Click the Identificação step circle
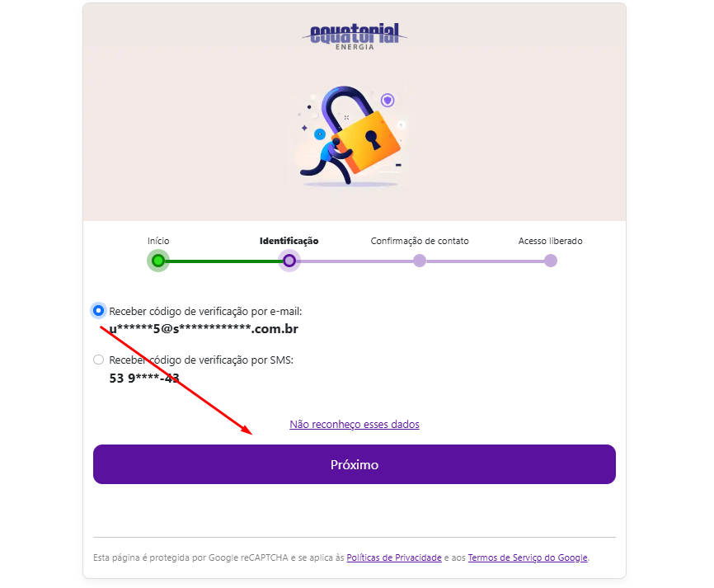This screenshot has height=588, width=714. [289, 261]
